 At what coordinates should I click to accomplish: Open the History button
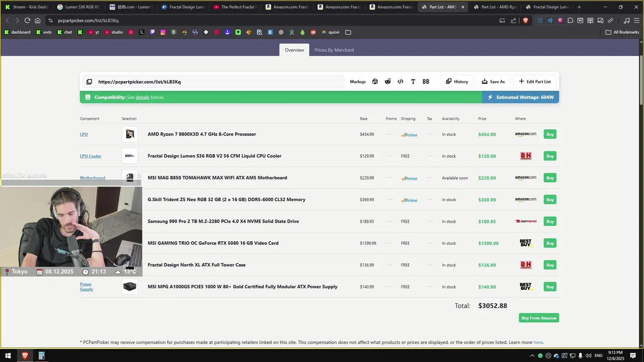[457, 81]
